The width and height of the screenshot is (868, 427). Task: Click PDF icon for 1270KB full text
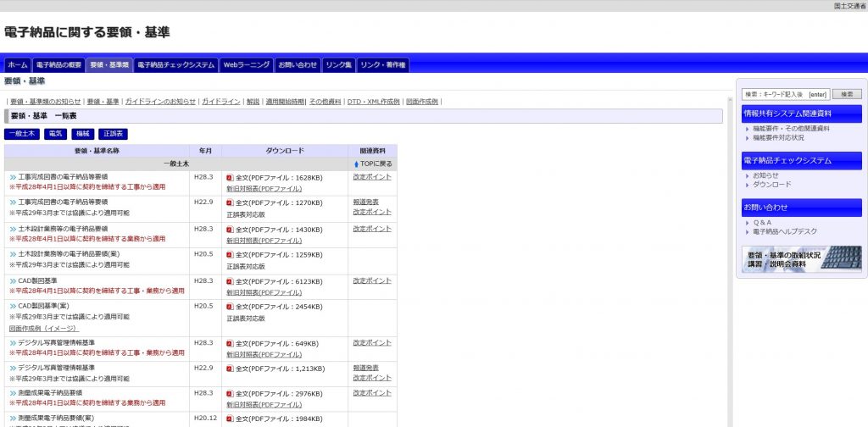point(230,203)
